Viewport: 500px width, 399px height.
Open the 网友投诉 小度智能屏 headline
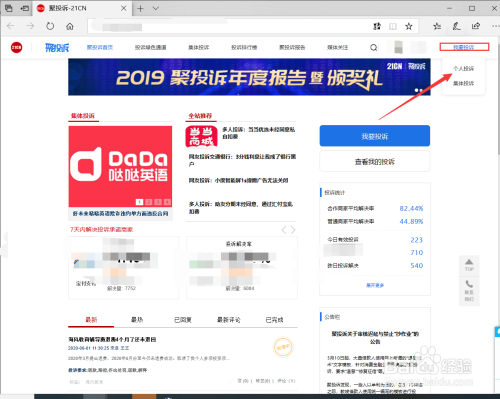238,180
